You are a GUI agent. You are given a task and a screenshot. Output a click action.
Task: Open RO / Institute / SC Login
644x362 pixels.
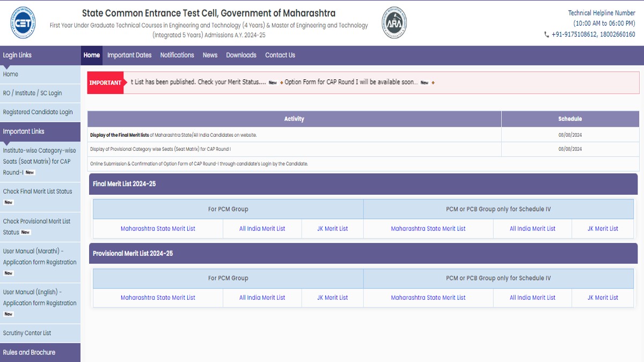click(32, 93)
